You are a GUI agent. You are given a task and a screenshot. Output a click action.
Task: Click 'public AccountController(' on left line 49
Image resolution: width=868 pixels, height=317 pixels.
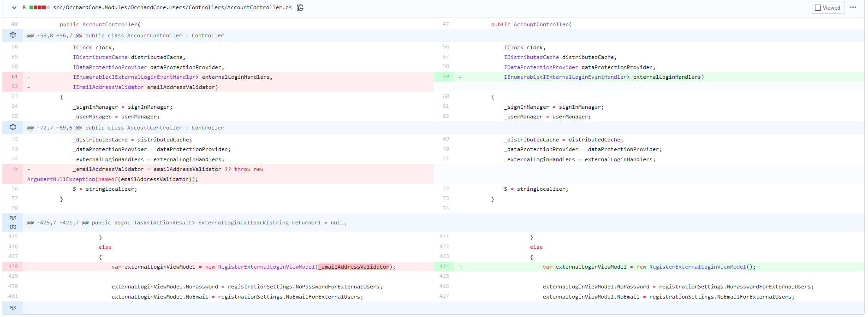tap(100, 24)
